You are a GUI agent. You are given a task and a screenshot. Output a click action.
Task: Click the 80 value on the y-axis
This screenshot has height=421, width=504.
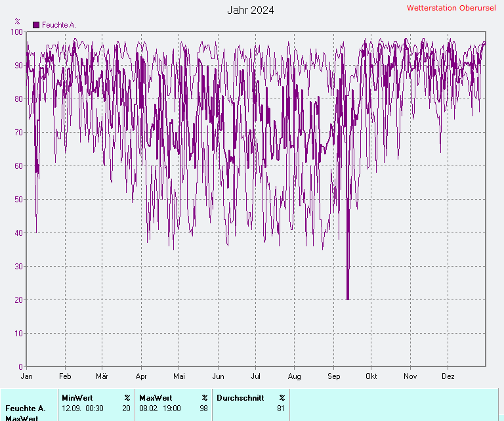pyautogui.click(x=18, y=99)
